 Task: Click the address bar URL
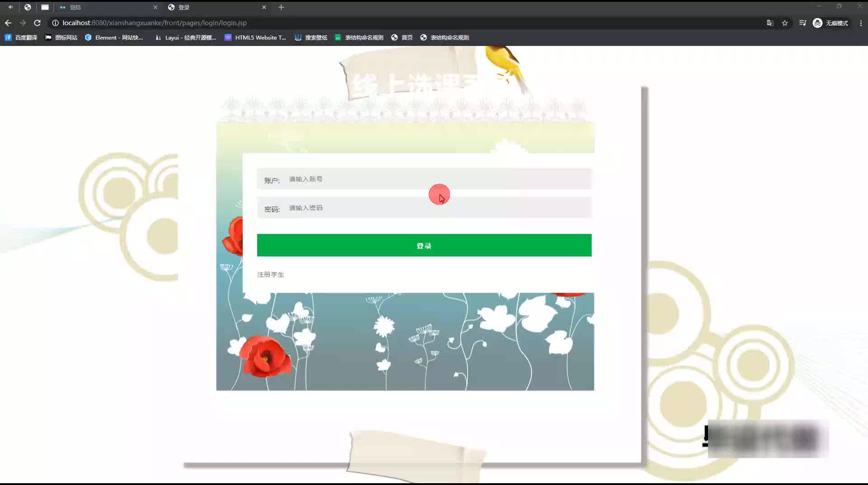coord(155,23)
